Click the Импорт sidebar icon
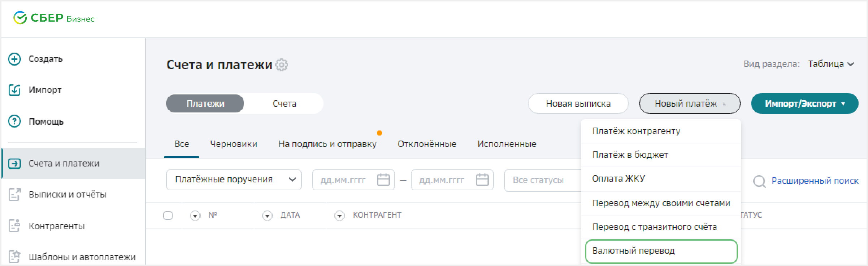The image size is (868, 266). click(14, 90)
